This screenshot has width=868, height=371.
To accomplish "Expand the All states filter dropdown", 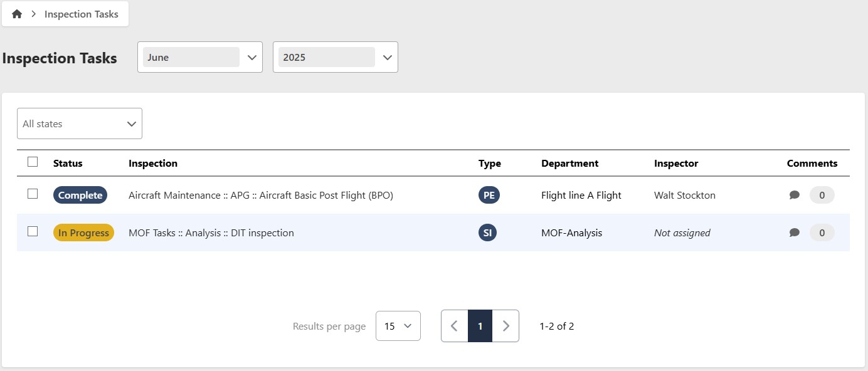I will tap(80, 123).
